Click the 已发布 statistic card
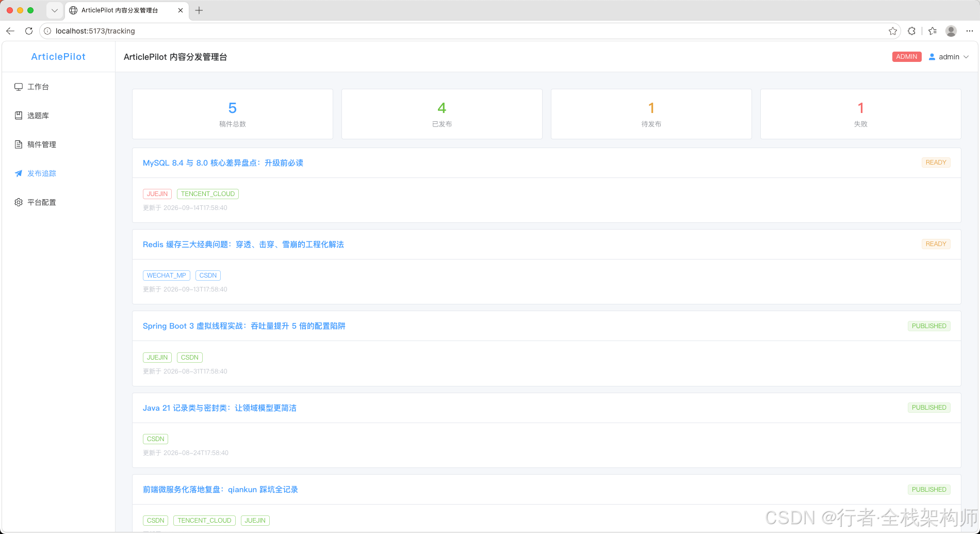This screenshot has width=980, height=534. click(x=442, y=114)
